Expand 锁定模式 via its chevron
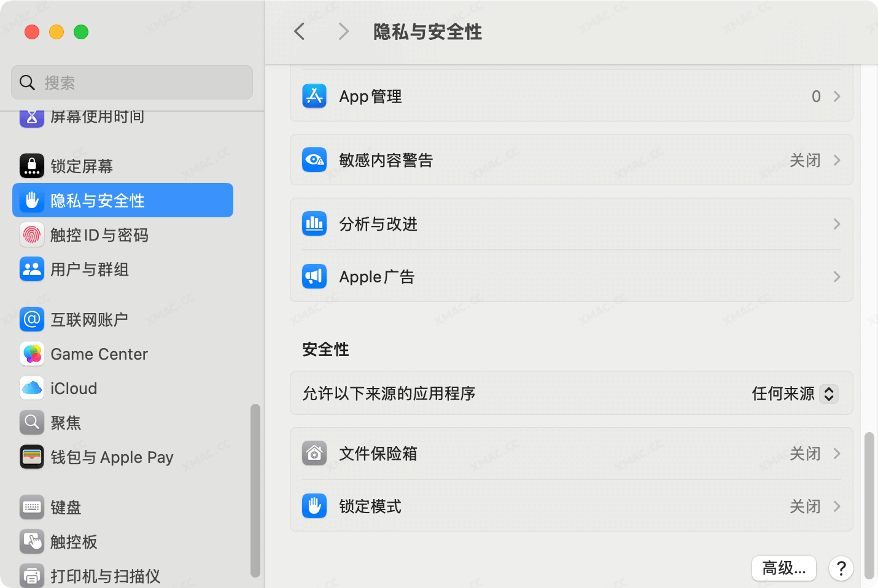Viewport: 878px width, 588px height. point(837,506)
